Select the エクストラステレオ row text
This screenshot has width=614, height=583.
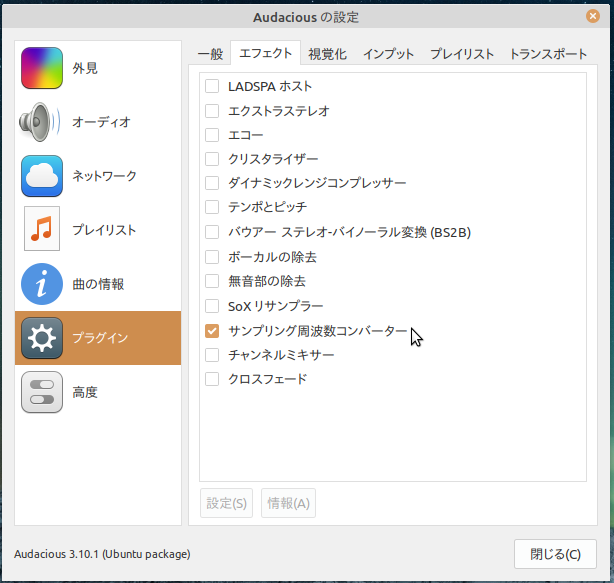coord(279,111)
